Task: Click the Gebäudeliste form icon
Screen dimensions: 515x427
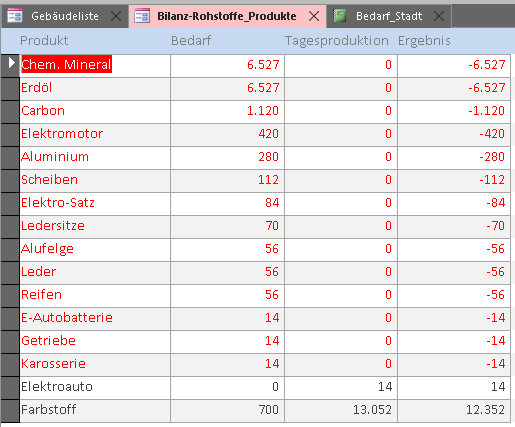Action: pos(15,16)
